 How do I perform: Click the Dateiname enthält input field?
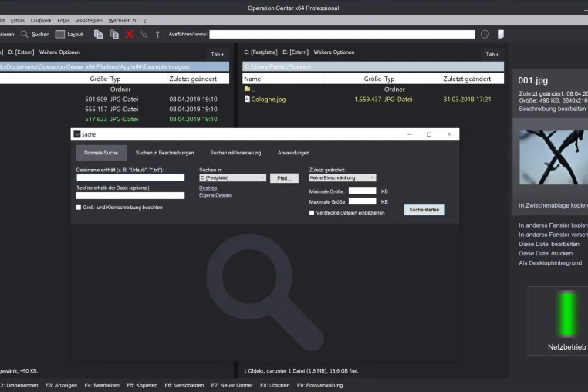click(130, 177)
